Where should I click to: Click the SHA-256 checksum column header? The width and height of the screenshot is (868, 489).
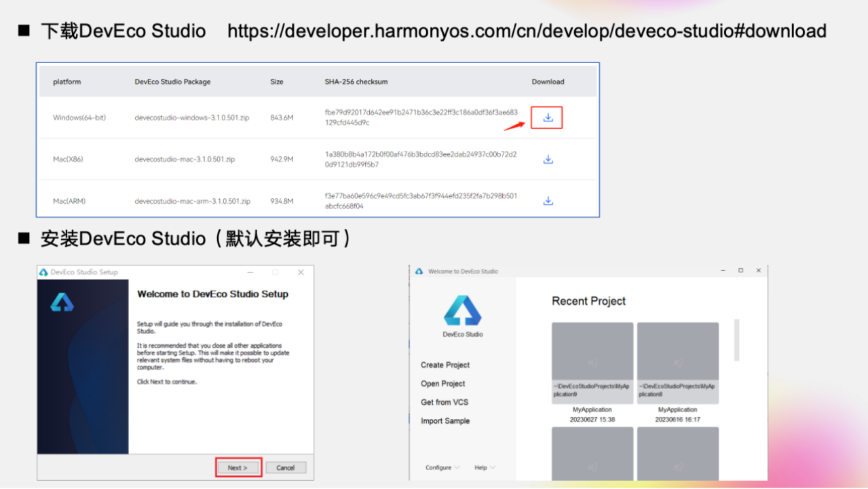(x=356, y=81)
